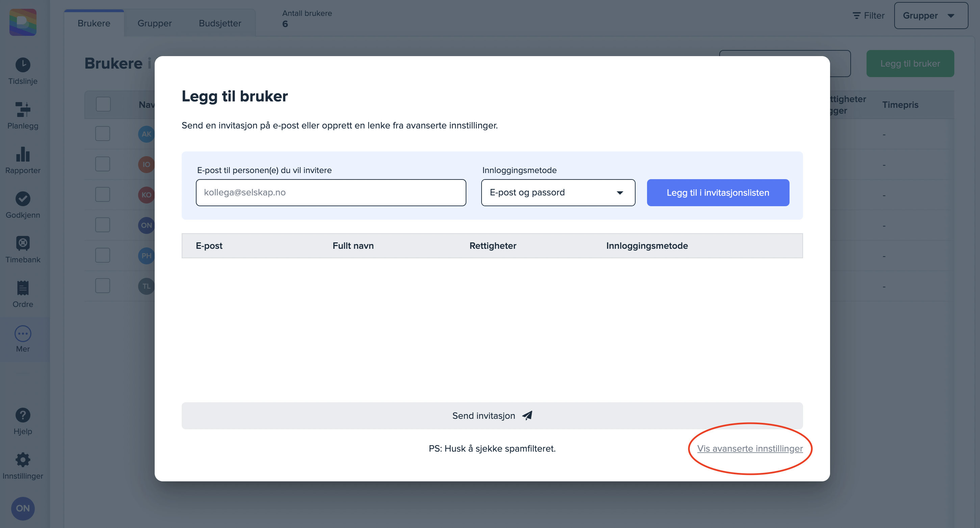Go to Rapporter bar chart icon

[23, 154]
